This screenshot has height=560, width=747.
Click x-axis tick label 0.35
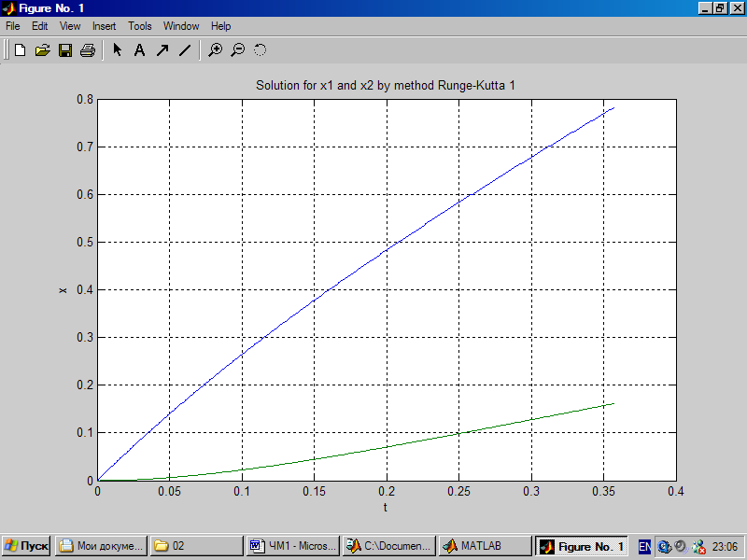[603, 492]
